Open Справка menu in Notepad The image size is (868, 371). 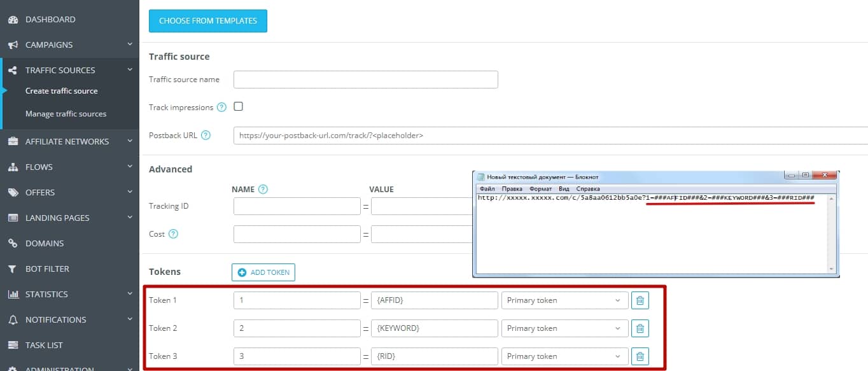pos(587,189)
